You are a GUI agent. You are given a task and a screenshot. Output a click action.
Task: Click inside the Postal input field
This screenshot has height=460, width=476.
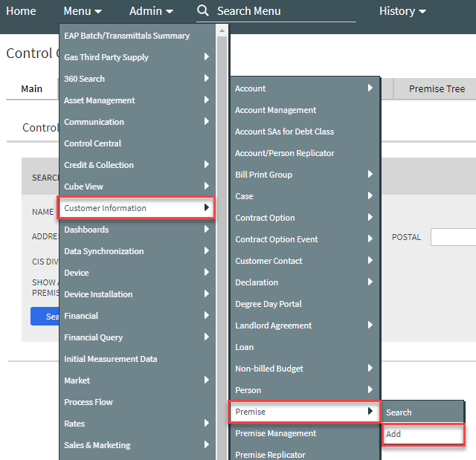(x=453, y=237)
